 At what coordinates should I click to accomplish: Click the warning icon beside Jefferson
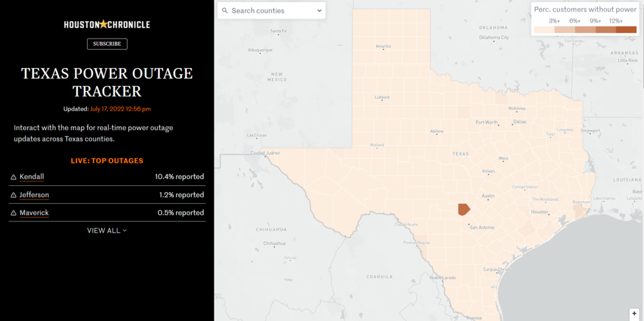(14, 195)
